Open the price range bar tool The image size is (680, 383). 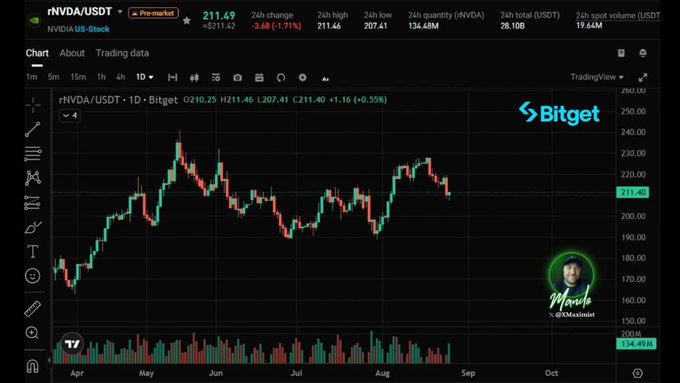tap(173, 77)
